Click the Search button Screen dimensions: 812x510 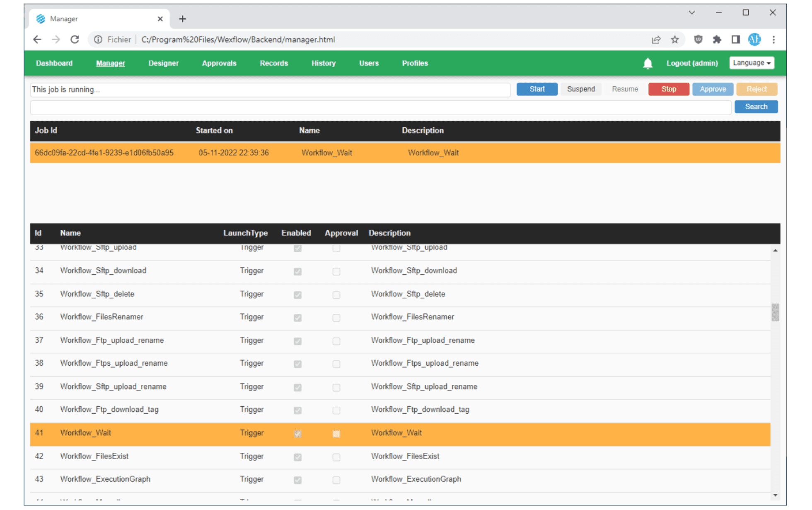pos(756,107)
